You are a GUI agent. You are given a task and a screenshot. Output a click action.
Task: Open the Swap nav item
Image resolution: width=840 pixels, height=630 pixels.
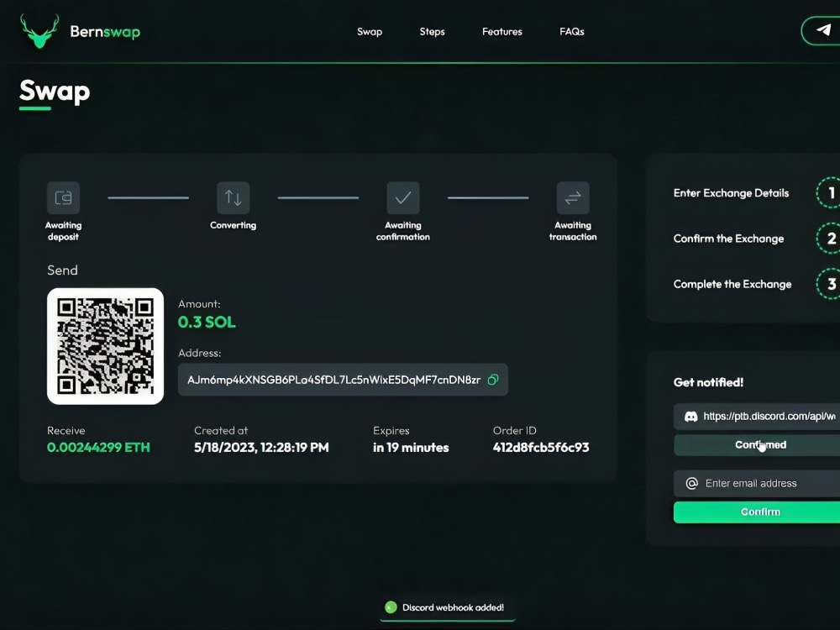point(370,32)
